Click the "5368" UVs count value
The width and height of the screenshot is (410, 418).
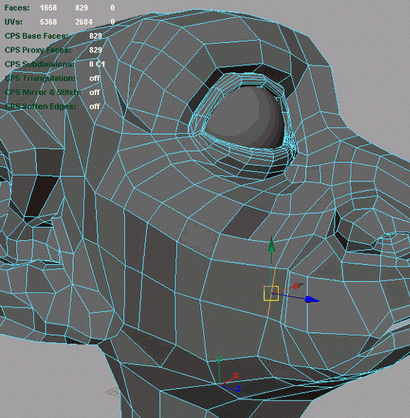[x=48, y=22]
